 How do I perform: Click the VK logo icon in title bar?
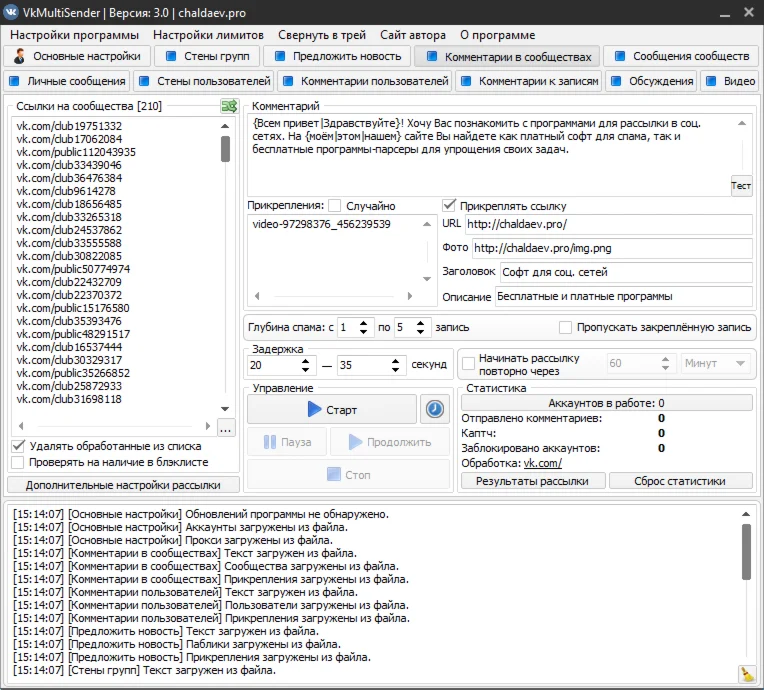click(13, 11)
